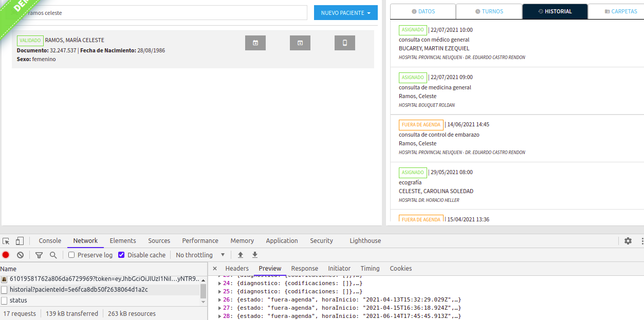Expand JSON entry 26 fuera-agenda
The image size is (644, 320).
pos(220,299)
